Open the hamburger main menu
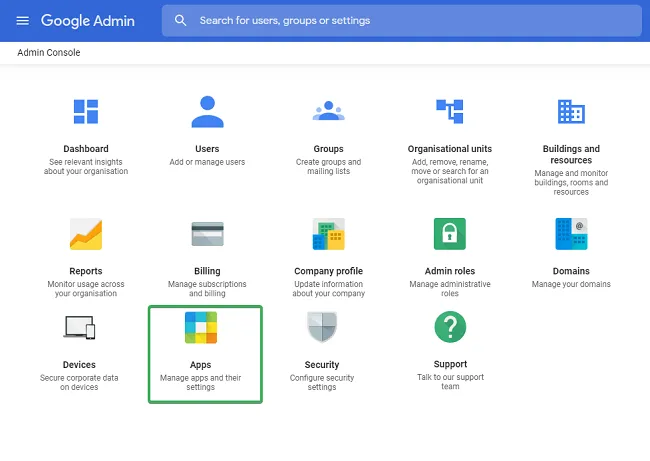The width and height of the screenshot is (650, 461). (x=22, y=20)
